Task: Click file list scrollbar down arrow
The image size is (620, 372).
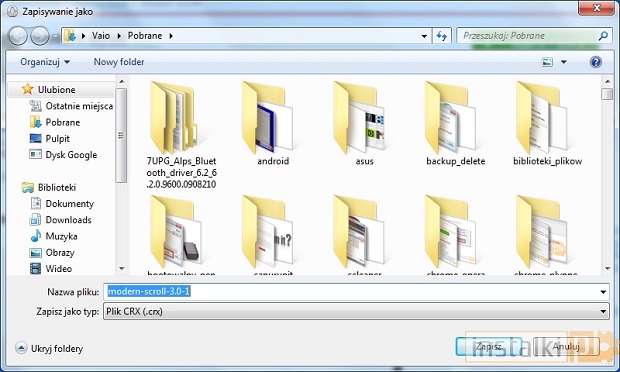Action: pos(607,268)
